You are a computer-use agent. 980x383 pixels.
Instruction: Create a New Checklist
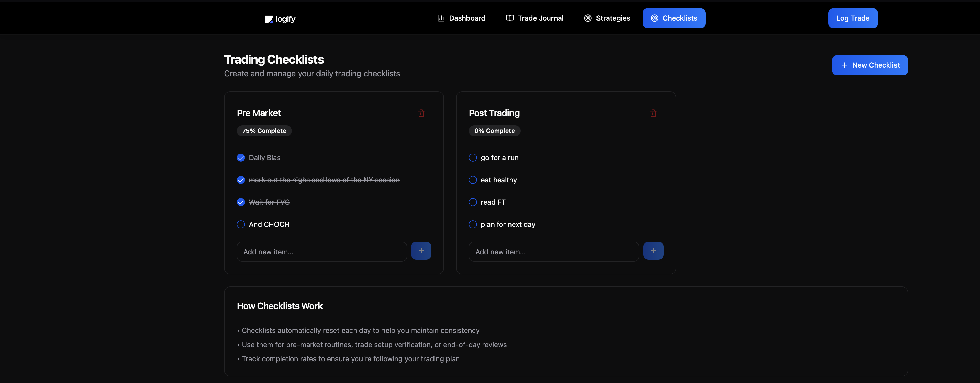tap(870, 65)
